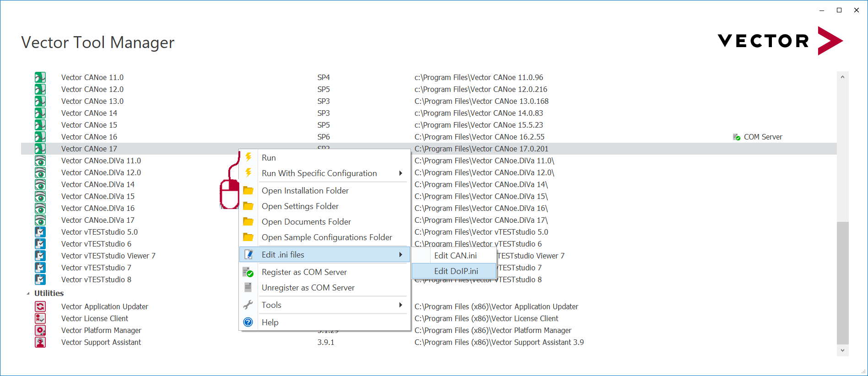Expand Run With Specific Configuration submenu arrow
The image size is (868, 376).
click(400, 173)
